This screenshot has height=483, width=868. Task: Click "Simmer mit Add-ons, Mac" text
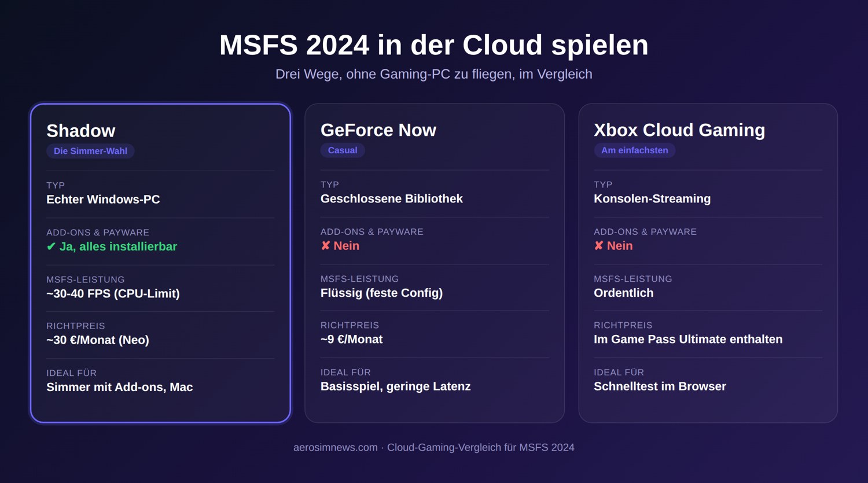(x=120, y=387)
